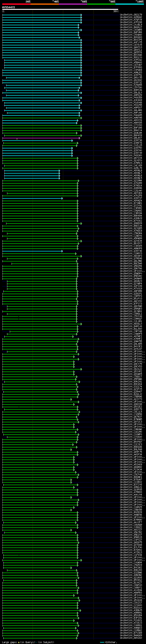Click the short cyan alignment bar for Q39737

pyautogui.click(x=32, y=198)
